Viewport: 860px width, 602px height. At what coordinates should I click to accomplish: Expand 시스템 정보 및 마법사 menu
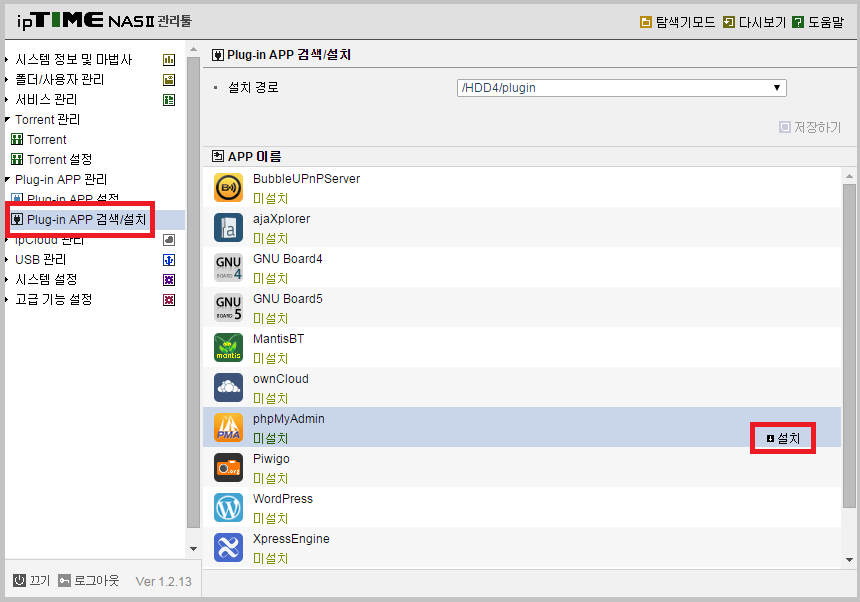tap(73, 59)
